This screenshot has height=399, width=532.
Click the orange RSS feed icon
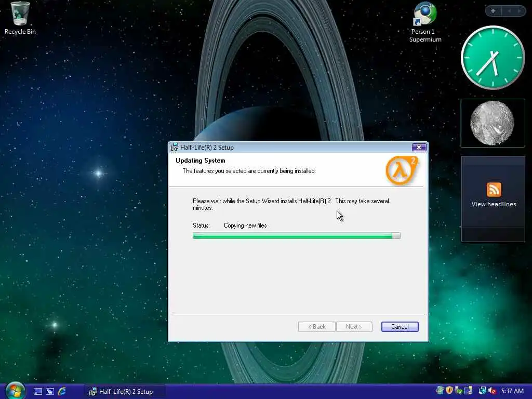coord(494,189)
